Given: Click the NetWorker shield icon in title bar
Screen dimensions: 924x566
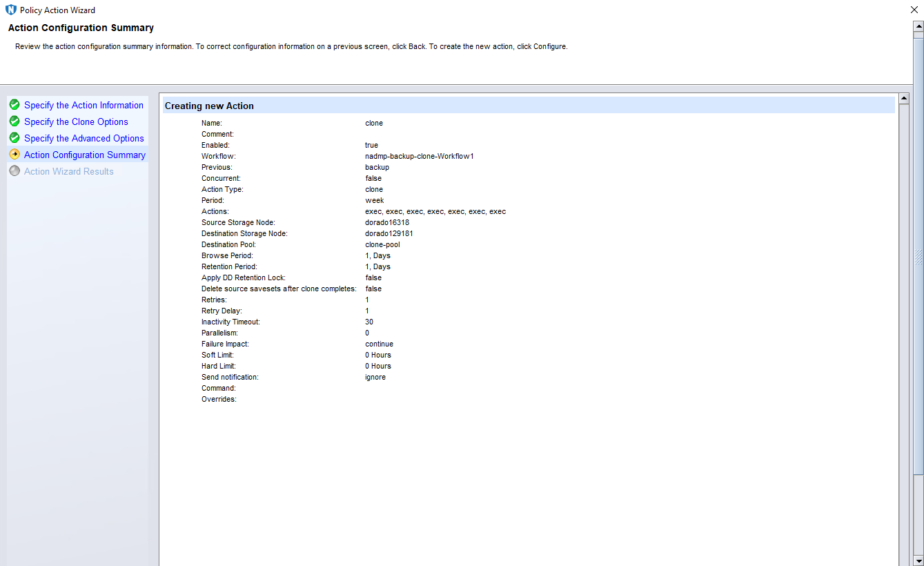Looking at the screenshot, I should tap(10, 10).
